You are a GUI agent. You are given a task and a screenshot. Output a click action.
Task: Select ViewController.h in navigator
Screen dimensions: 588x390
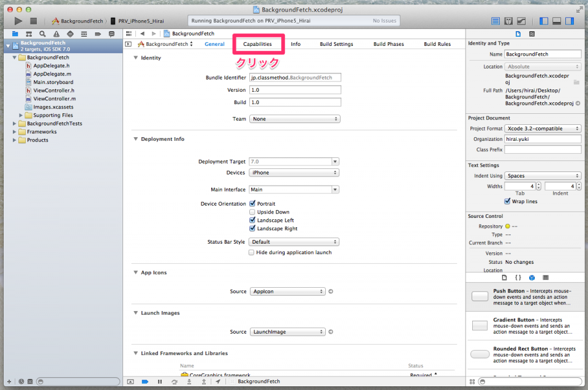[x=54, y=91]
